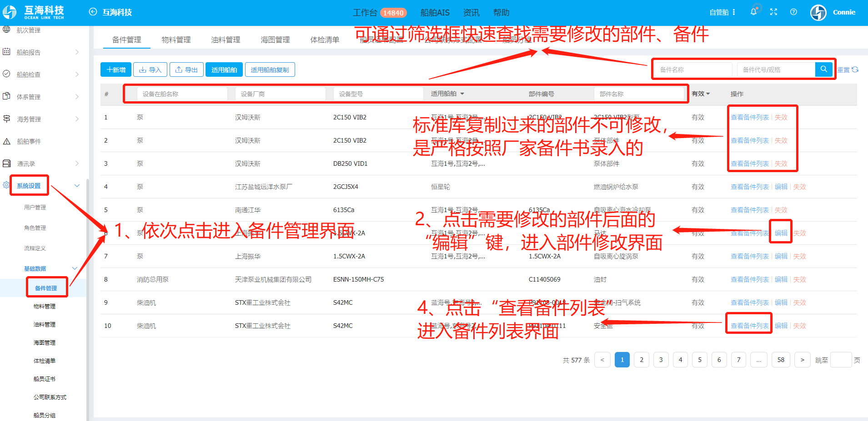
Task: Open 帮助 in the top menu
Action: [502, 13]
